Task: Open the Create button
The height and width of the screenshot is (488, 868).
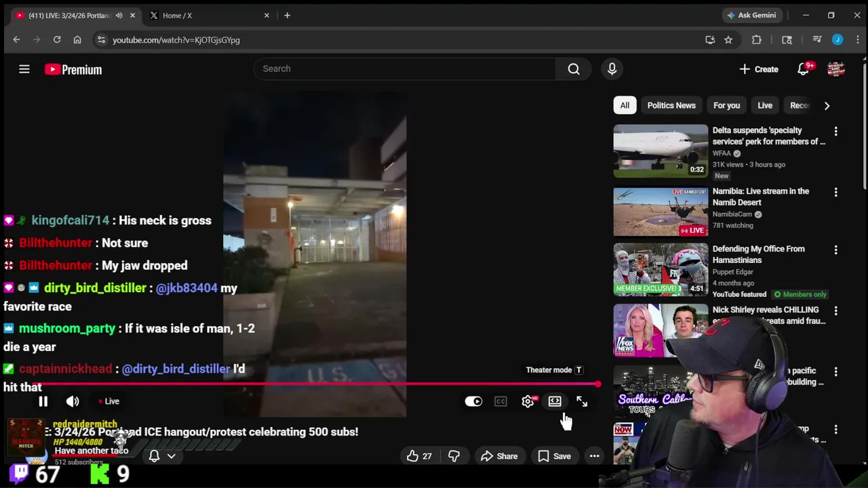Action: (x=759, y=69)
